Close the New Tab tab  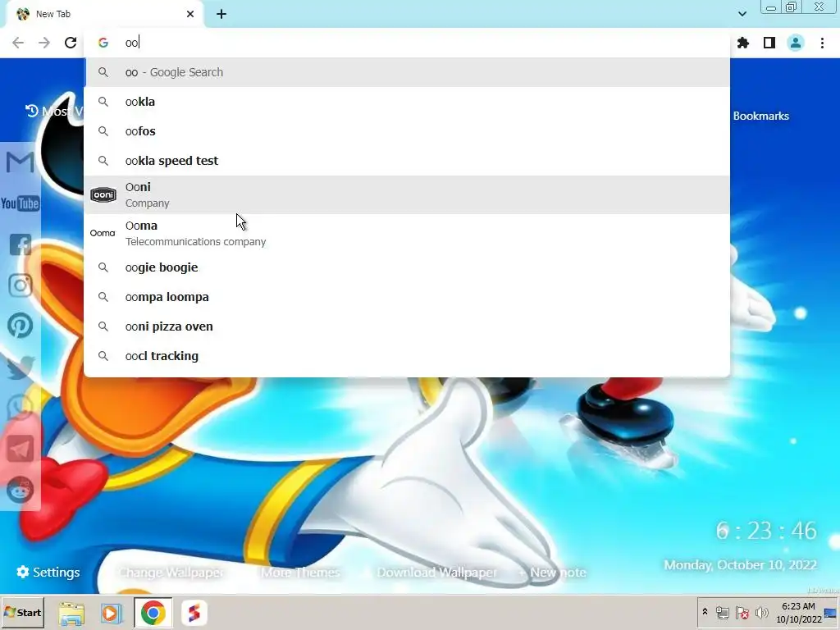[190, 14]
